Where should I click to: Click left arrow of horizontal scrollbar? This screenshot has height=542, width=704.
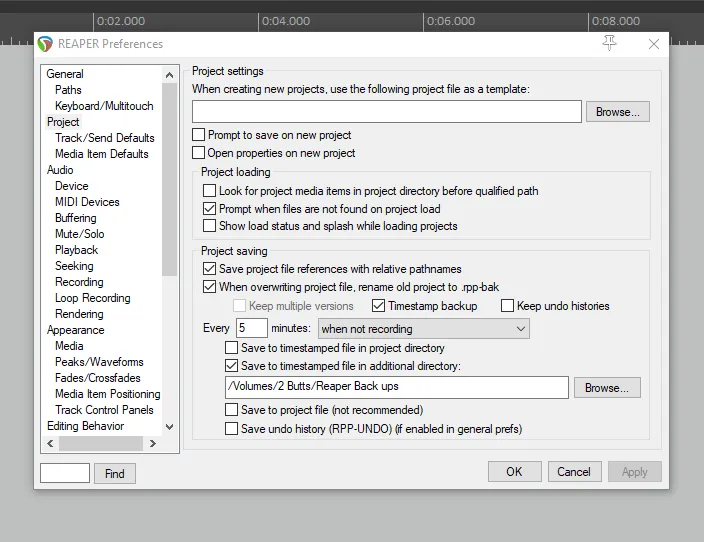tap(50, 444)
